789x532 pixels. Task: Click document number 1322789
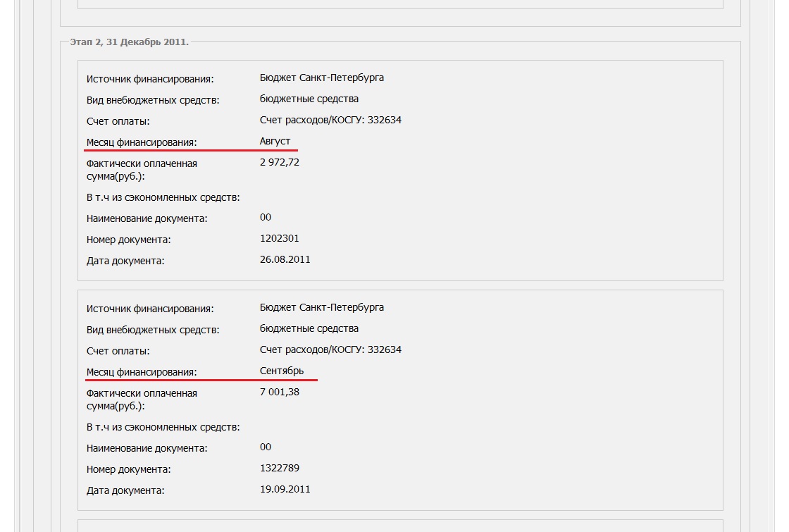click(x=280, y=469)
